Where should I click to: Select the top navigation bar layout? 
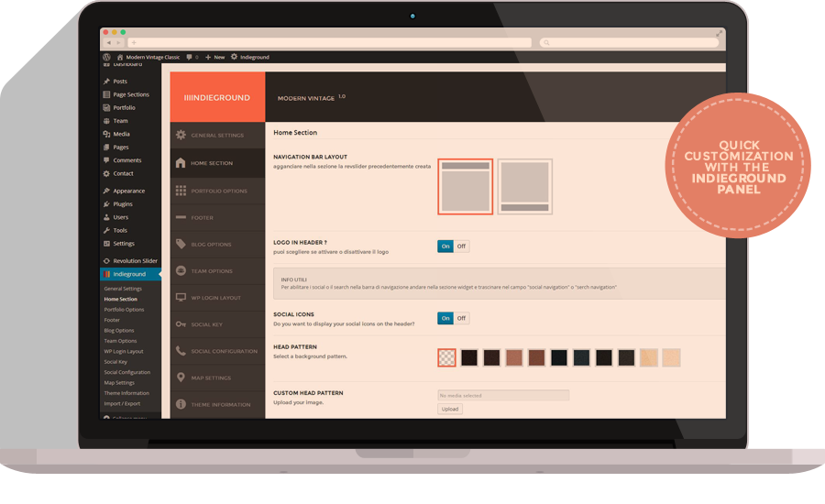click(465, 187)
